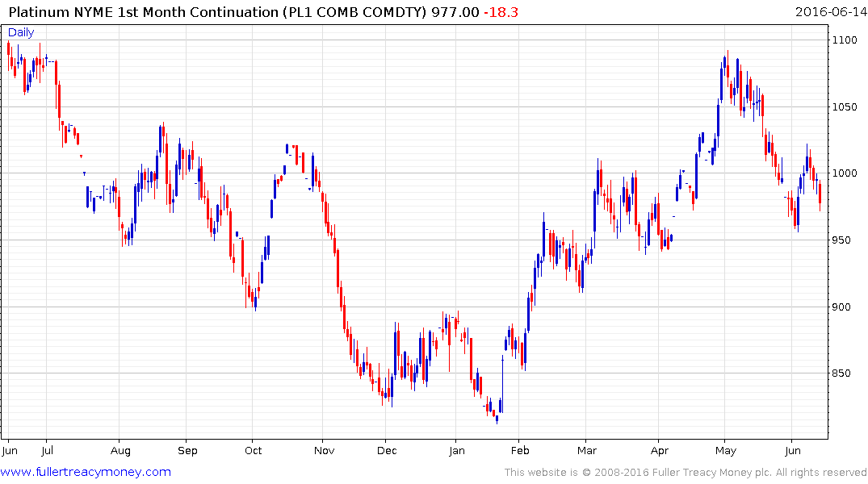The height and width of the screenshot is (484, 868).
Task: Click the 1100 price axis label
Action: (x=845, y=40)
